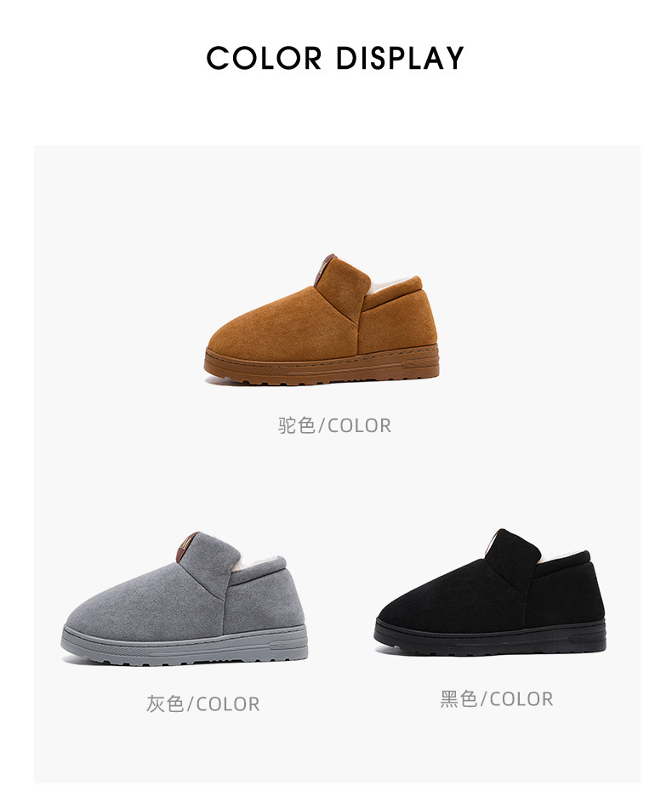Click the gray shoe image
672x797 pixels.
tap(184, 598)
